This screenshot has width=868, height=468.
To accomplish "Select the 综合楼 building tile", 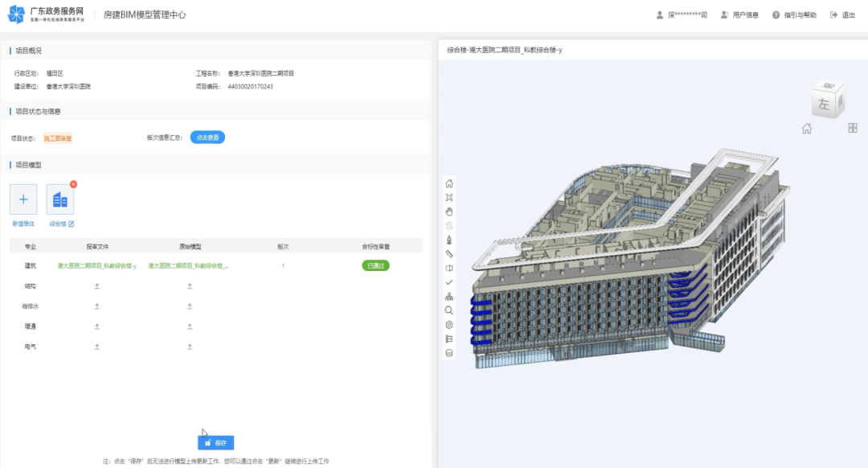I will coord(59,199).
